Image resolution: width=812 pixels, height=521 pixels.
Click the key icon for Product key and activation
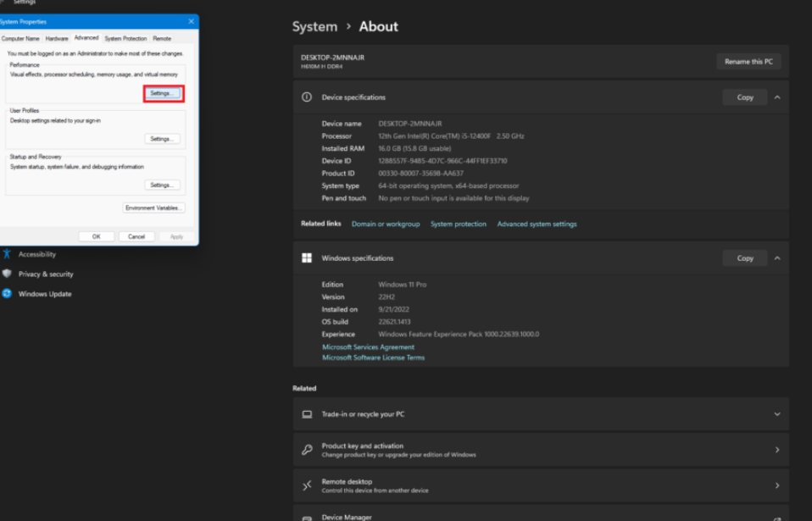307,450
